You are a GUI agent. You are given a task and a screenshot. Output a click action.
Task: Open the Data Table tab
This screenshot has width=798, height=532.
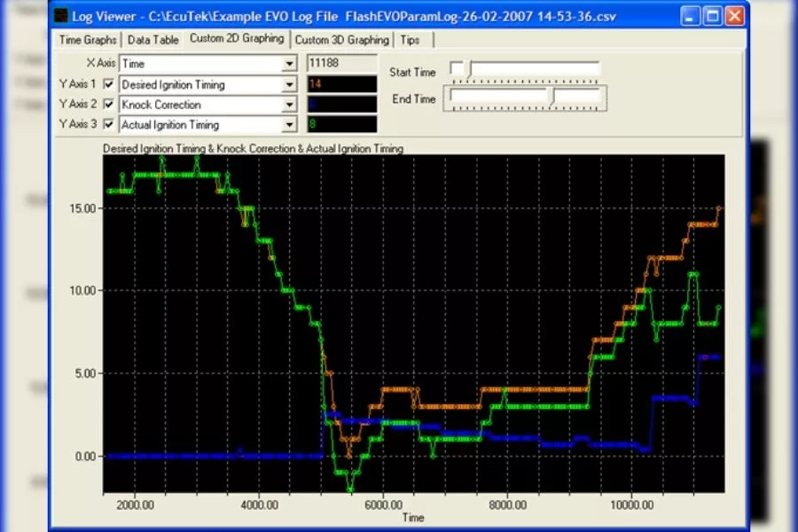pos(153,39)
